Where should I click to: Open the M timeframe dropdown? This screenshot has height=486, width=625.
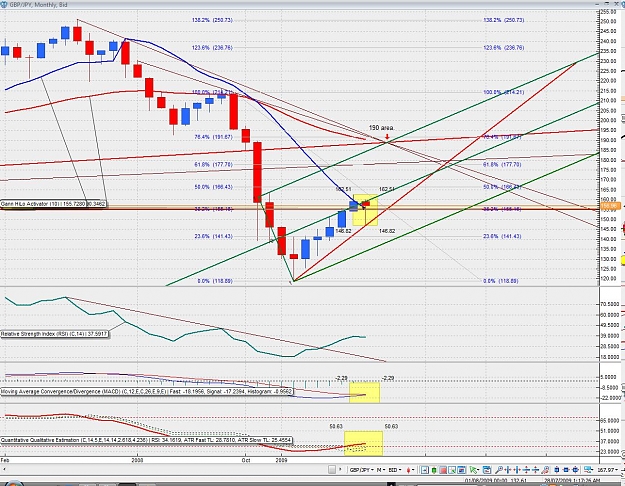pyautogui.click(x=381, y=470)
